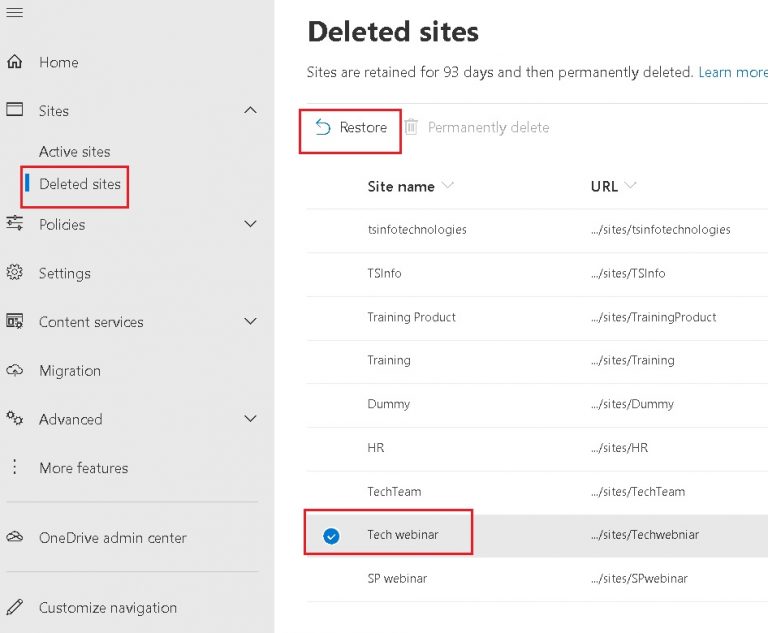
Task: Open the Site name column sort dropdown
Action: pos(447,186)
